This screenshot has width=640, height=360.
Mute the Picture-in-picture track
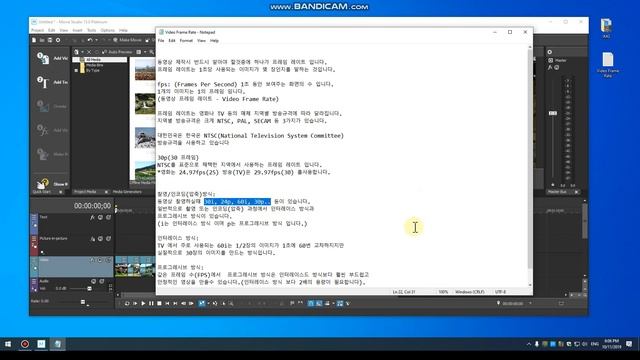[100, 239]
